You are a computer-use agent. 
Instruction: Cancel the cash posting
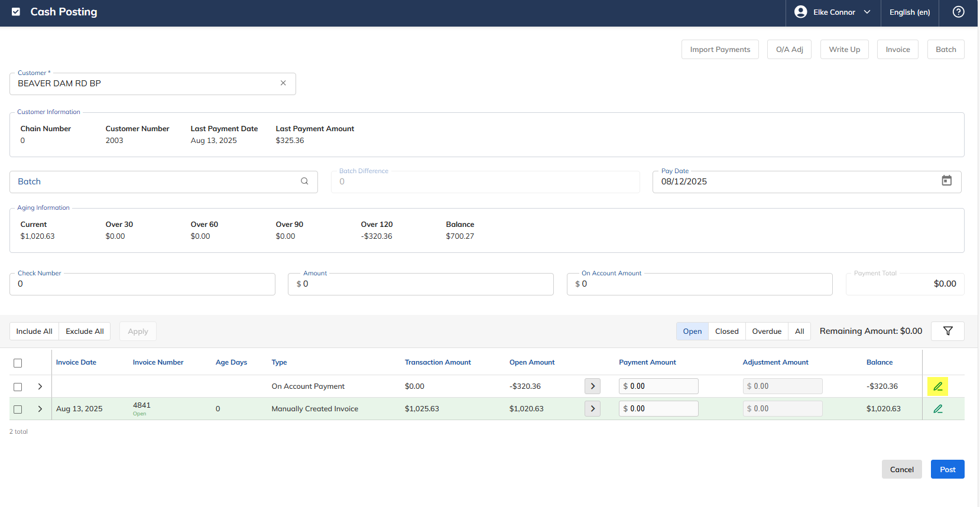(x=901, y=470)
